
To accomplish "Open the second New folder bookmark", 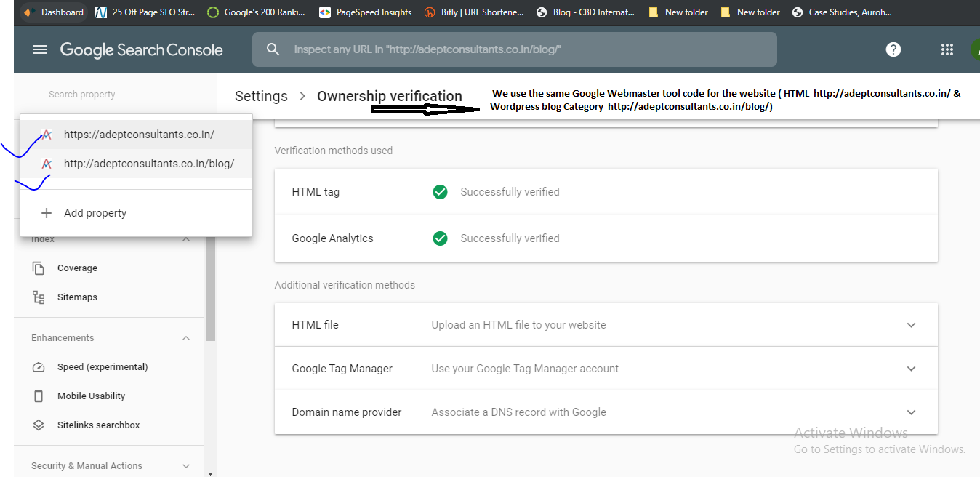I will (750, 12).
